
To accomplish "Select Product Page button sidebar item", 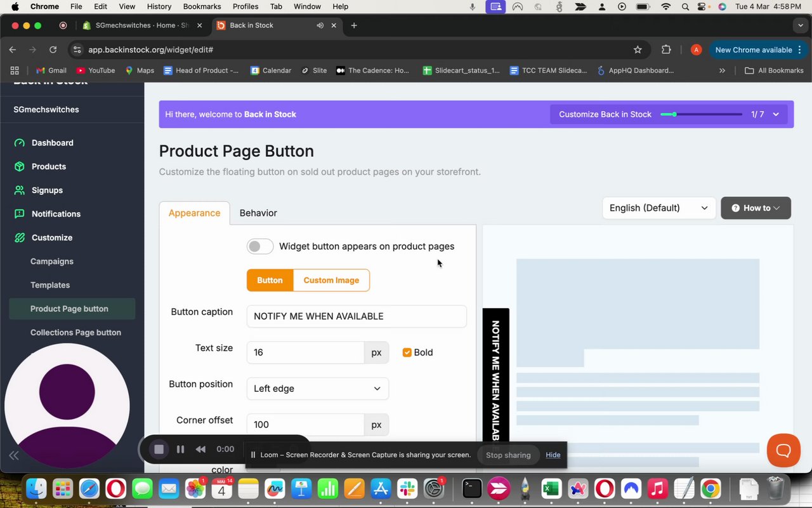I will (72, 309).
